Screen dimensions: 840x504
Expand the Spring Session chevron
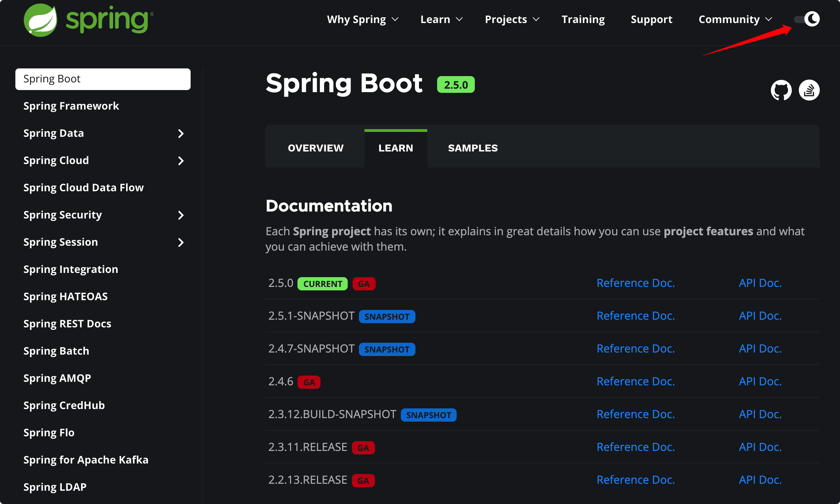point(181,242)
